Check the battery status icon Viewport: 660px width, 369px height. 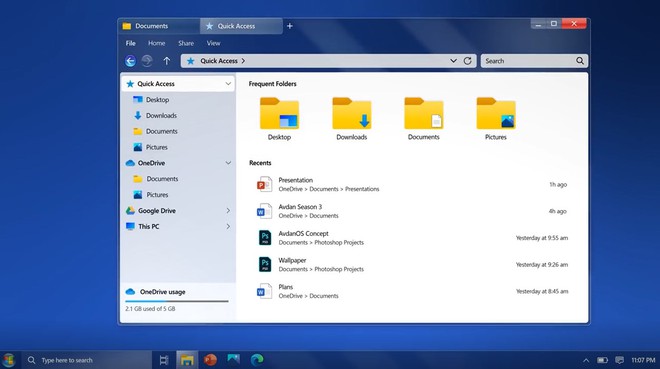coord(602,360)
